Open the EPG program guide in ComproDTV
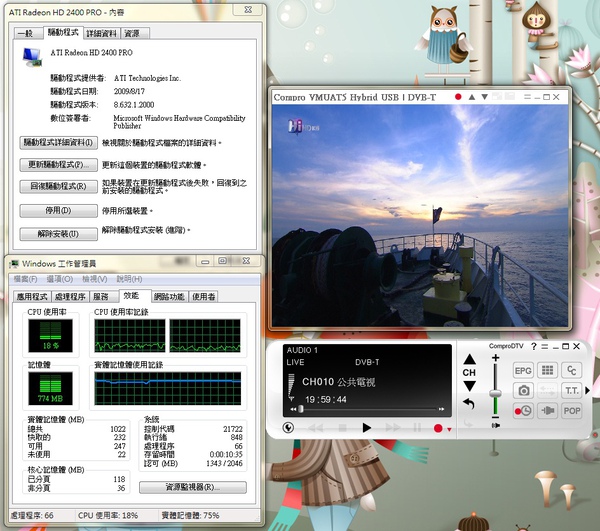 tap(523, 370)
